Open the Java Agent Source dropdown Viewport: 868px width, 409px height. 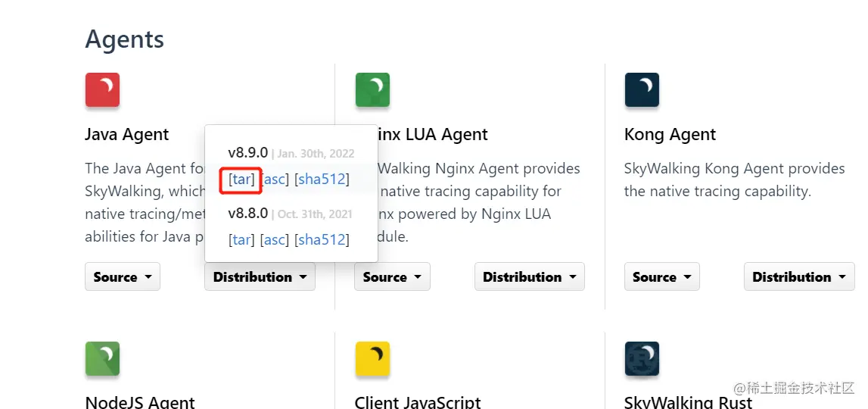(x=123, y=276)
